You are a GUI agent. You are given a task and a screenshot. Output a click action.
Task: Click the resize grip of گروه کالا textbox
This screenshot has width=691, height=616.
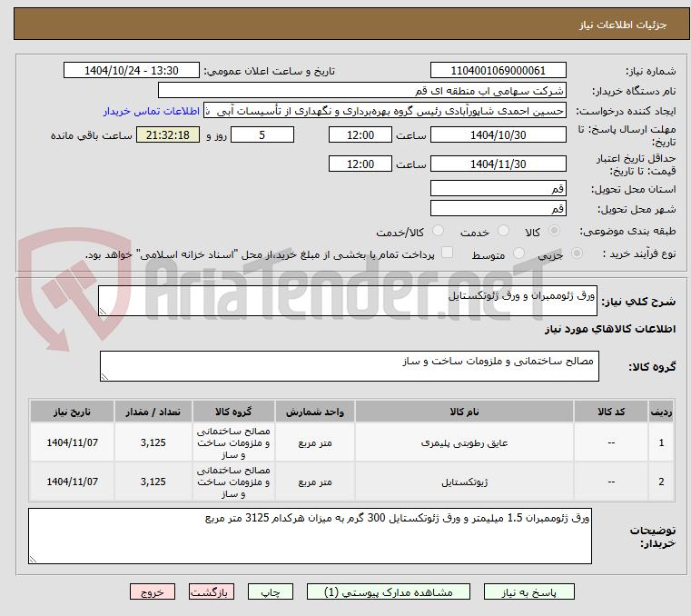105,376
